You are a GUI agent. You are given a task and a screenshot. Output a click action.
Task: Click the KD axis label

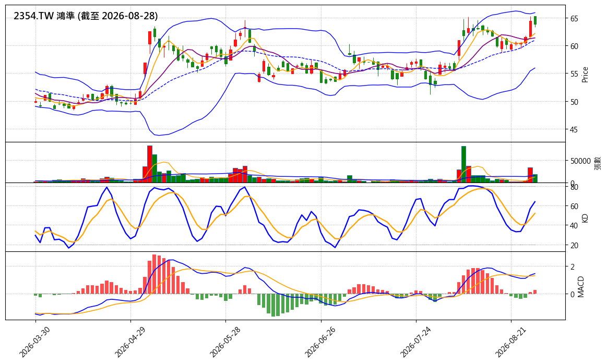point(585,218)
